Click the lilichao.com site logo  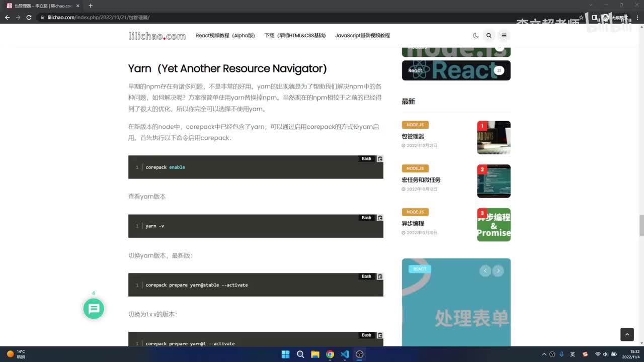point(157,36)
